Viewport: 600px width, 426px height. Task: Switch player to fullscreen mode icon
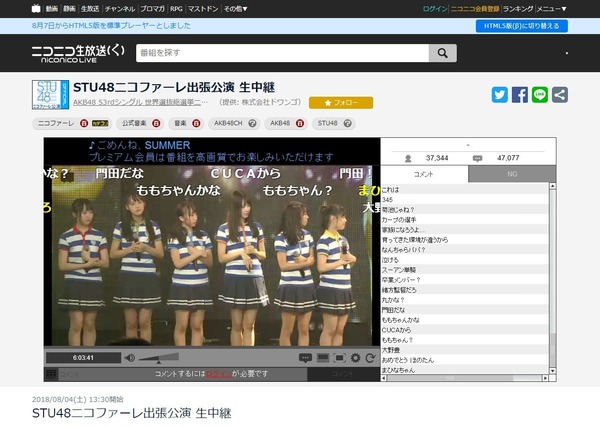(x=339, y=358)
